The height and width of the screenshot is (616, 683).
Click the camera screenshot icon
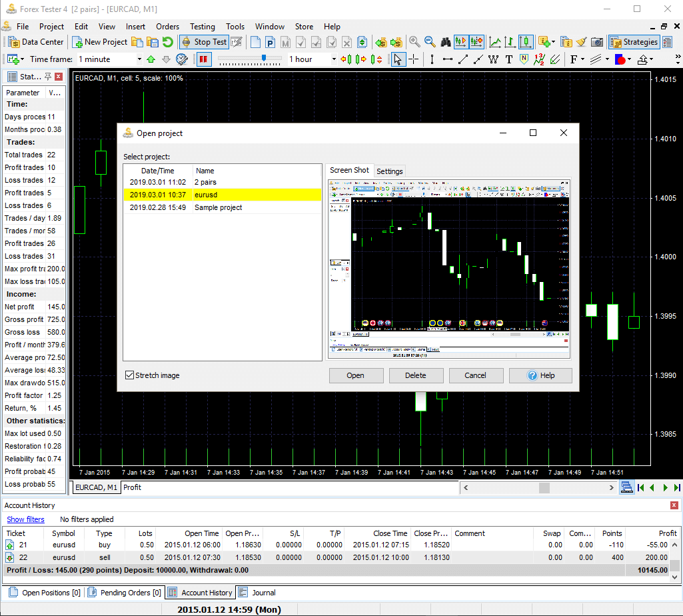[x=597, y=42]
